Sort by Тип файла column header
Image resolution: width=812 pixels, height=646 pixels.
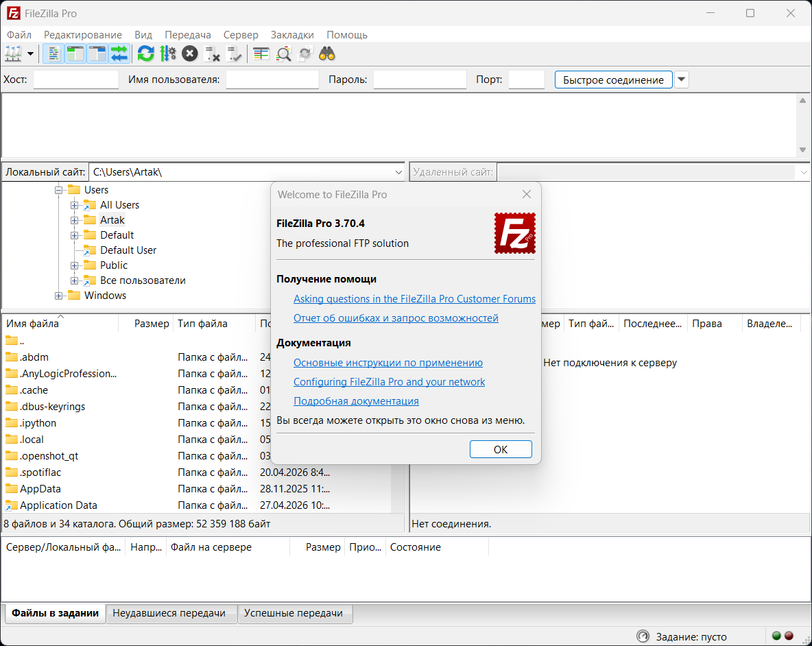point(215,324)
